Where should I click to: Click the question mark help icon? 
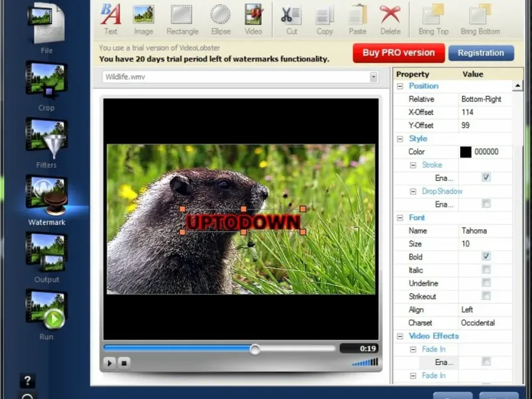(x=27, y=380)
